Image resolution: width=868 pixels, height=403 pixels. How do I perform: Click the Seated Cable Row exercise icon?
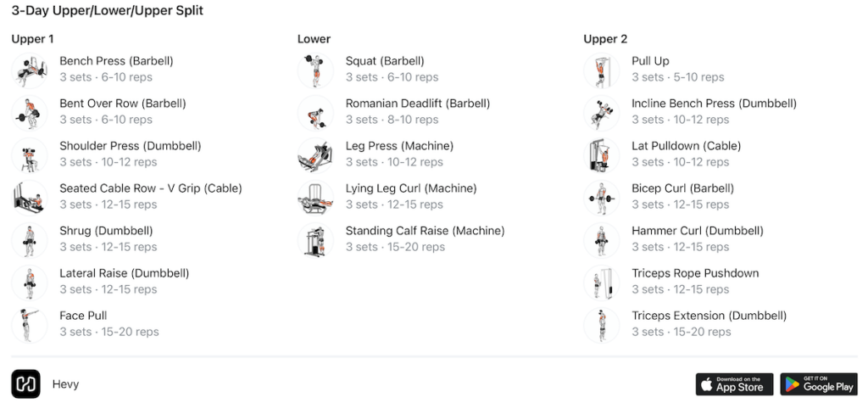pyautogui.click(x=30, y=197)
